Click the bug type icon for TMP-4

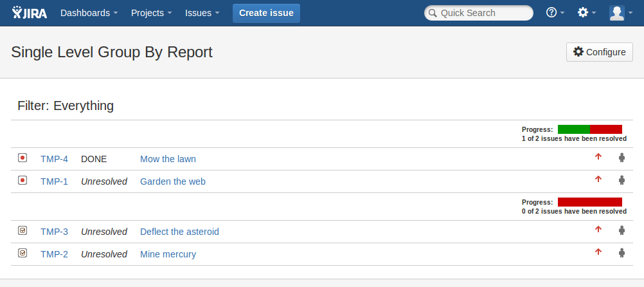22,158
